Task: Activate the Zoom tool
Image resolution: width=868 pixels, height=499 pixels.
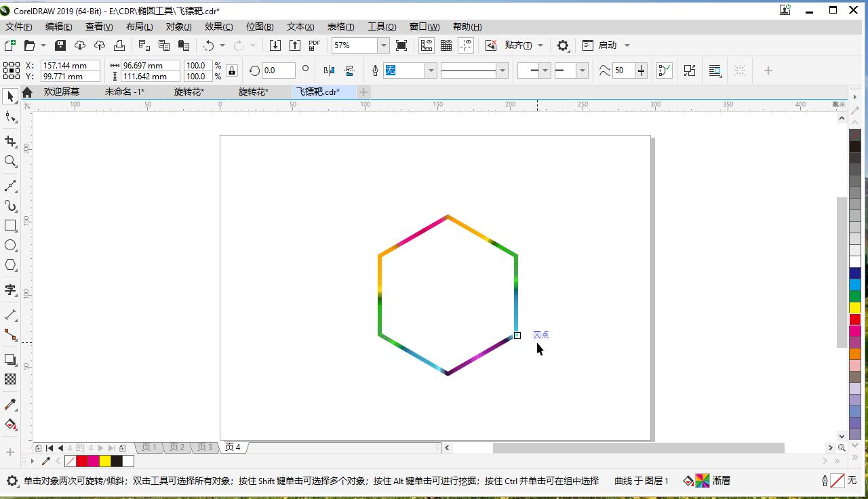Action: click(x=9, y=161)
